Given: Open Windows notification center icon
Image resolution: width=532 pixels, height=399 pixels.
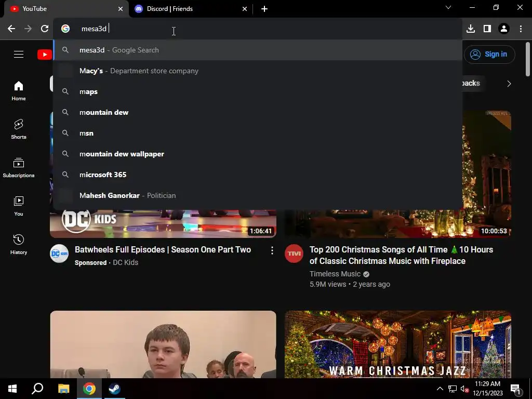Looking at the screenshot, I should [x=515, y=389].
